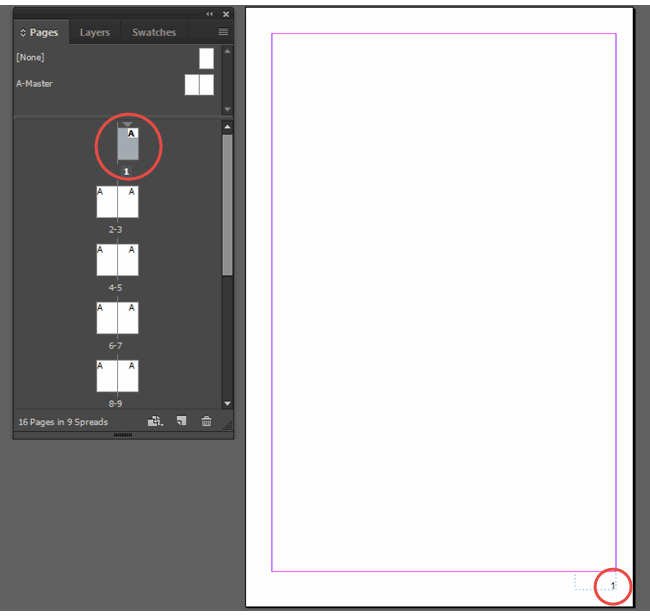
Task: Click the Delete selected pages trash icon
Action: click(x=206, y=422)
